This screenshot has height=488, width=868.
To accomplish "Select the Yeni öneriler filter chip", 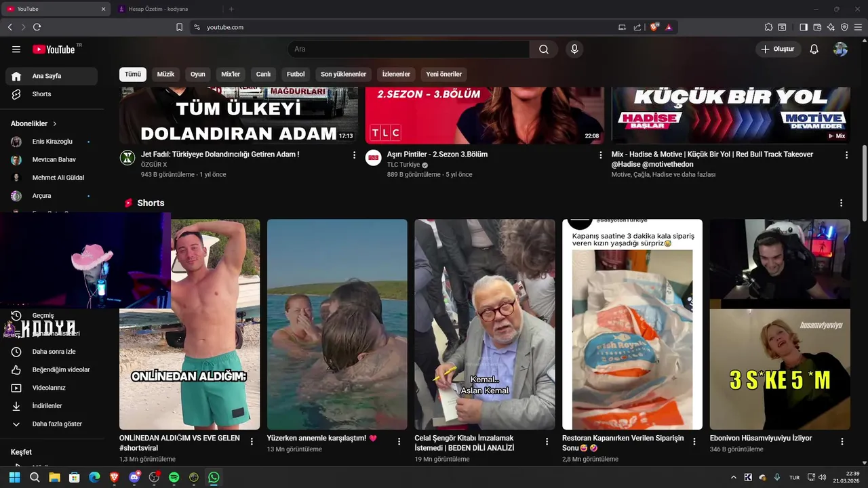I will 444,75.
